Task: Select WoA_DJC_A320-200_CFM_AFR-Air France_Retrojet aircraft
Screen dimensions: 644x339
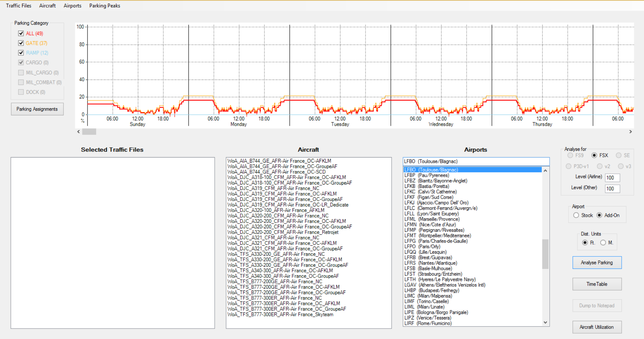Action: coord(309,232)
